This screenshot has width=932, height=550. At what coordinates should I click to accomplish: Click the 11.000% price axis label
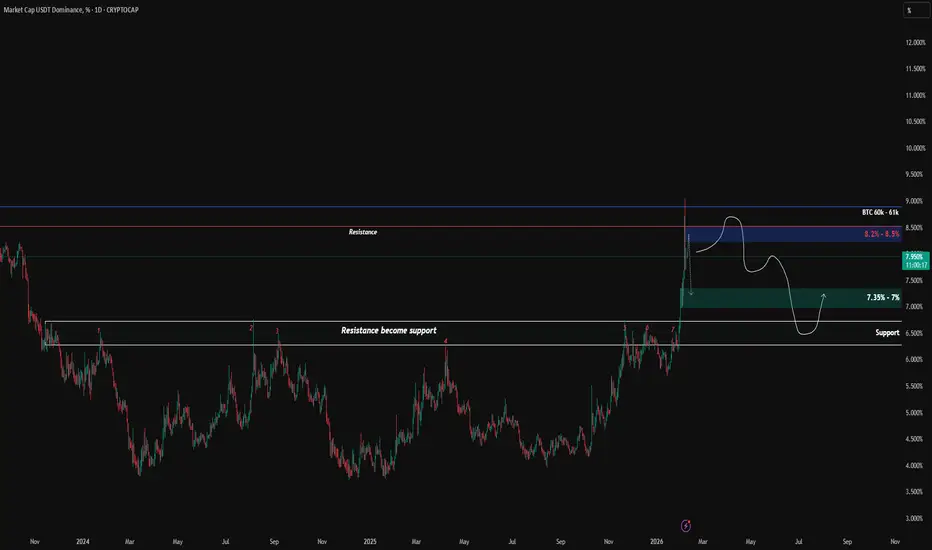pyautogui.click(x=915, y=95)
